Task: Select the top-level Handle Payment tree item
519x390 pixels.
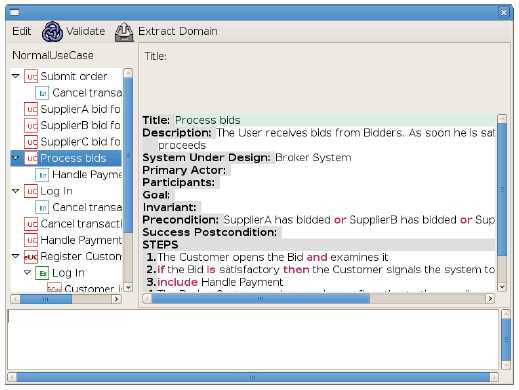Action: coord(81,240)
